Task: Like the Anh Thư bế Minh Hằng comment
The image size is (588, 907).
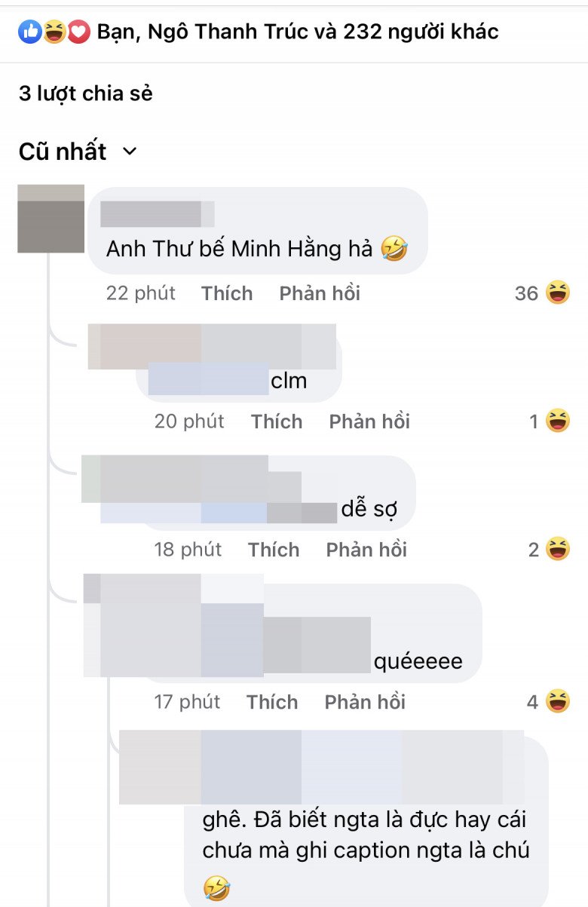Action: 227,293
